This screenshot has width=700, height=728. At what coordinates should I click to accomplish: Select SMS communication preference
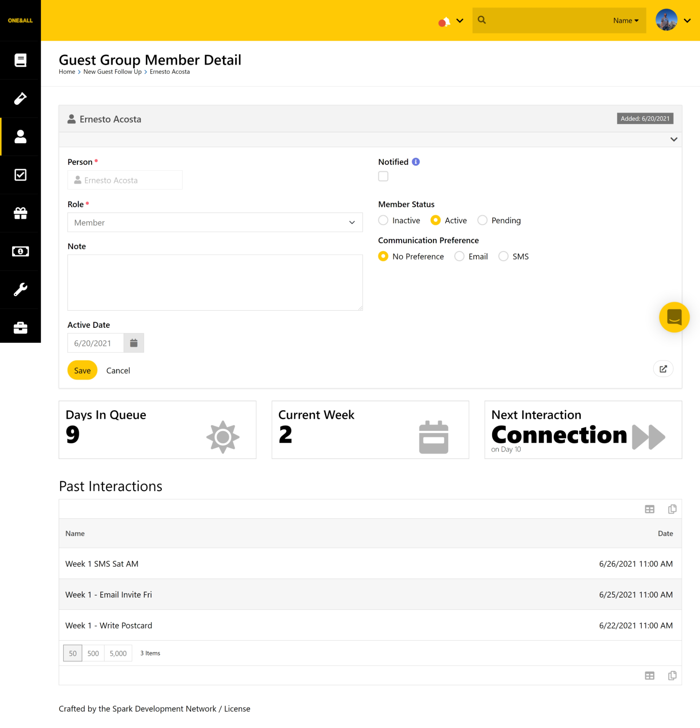pyautogui.click(x=504, y=256)
